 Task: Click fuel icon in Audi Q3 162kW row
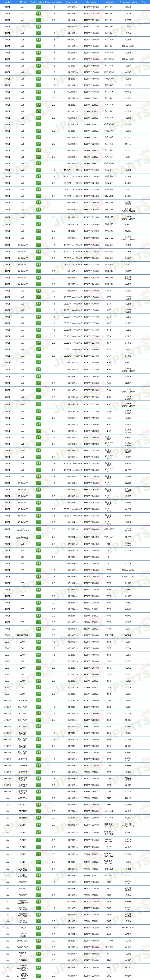click(38, 557)
